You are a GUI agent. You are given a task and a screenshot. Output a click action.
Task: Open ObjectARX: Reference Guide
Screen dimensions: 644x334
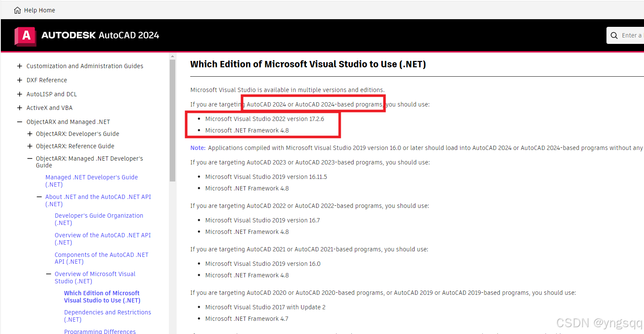point(75,146)
